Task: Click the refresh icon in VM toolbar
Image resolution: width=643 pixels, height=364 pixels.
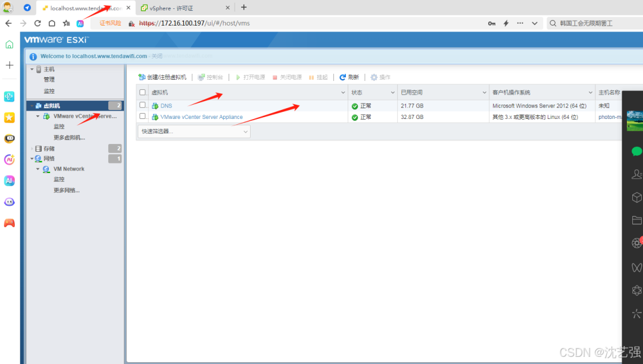Action: pos(342,77)
